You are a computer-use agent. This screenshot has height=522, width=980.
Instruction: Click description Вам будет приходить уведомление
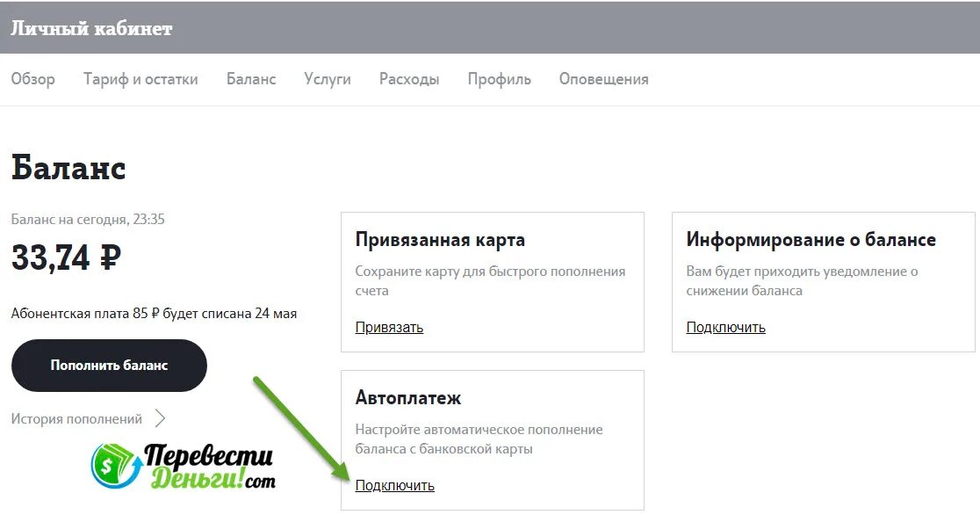click(x=803, y=281)
